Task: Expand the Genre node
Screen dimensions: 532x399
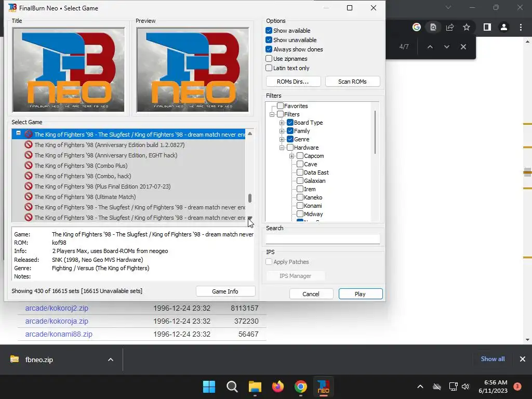Action: click(x=282, y=139)
